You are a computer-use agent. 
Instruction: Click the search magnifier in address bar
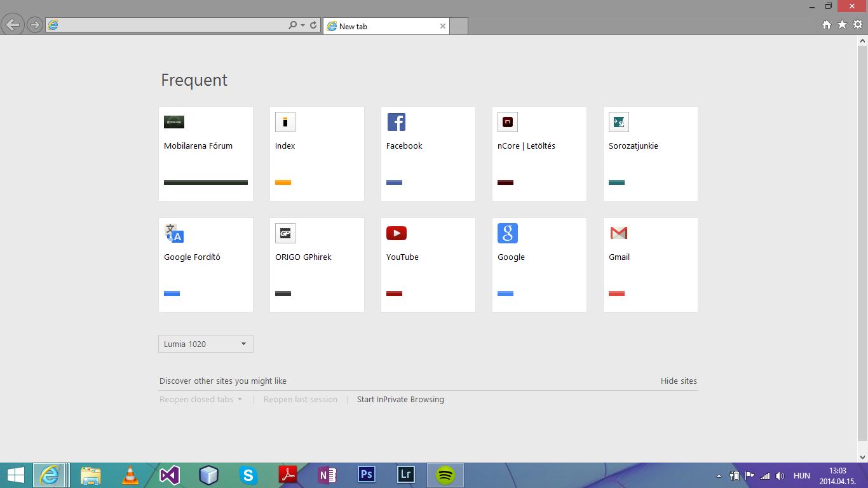[x=292, y=25]
